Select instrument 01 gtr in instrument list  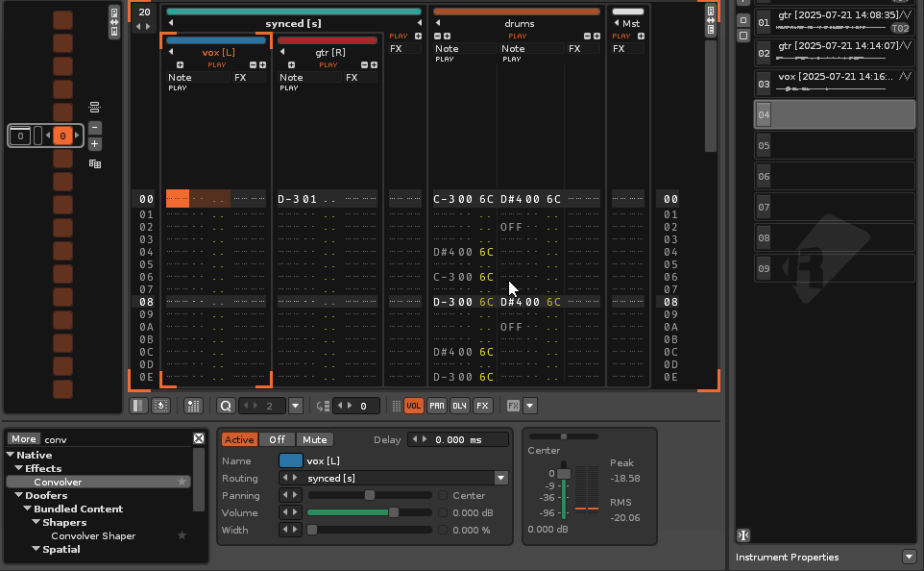point(835,22)
